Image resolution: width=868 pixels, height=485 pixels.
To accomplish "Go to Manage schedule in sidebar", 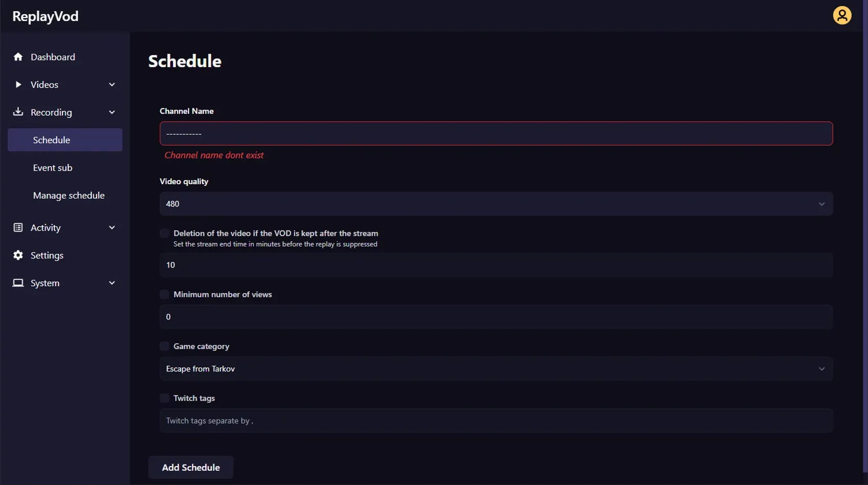I will point(69,195).
